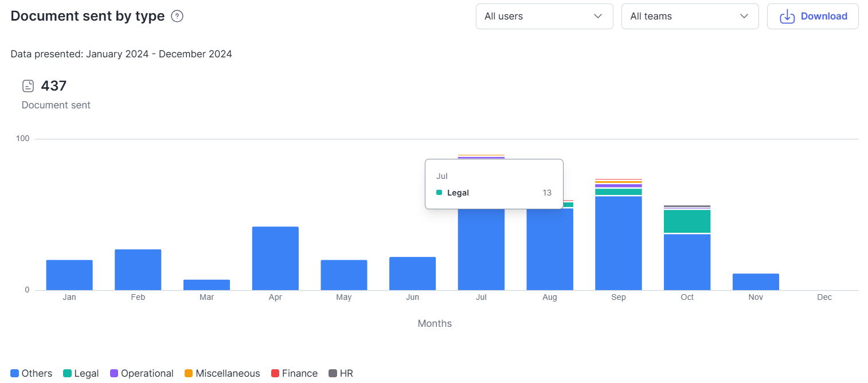Click the All teams chevron arrow
The height and width of the screenshot is (383, 868).
pos(744,16)
